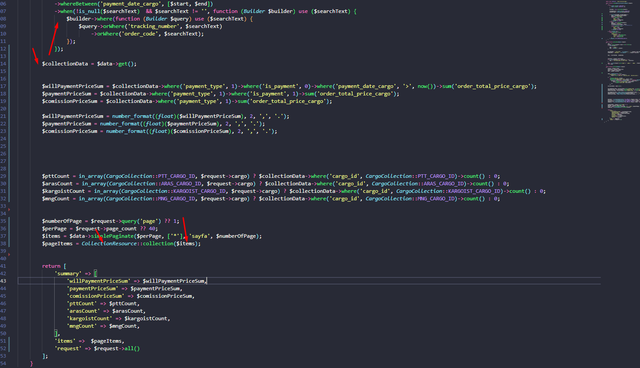The image size is (640, 368).
Task: Click 'arasCount' array key in summary
Action: [x=83, y=311]
